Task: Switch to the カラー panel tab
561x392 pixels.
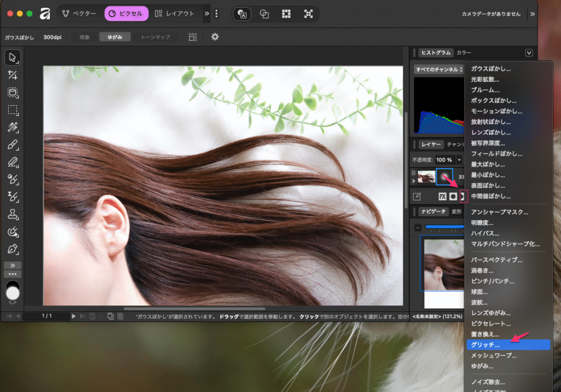Action: pos(463,53)
